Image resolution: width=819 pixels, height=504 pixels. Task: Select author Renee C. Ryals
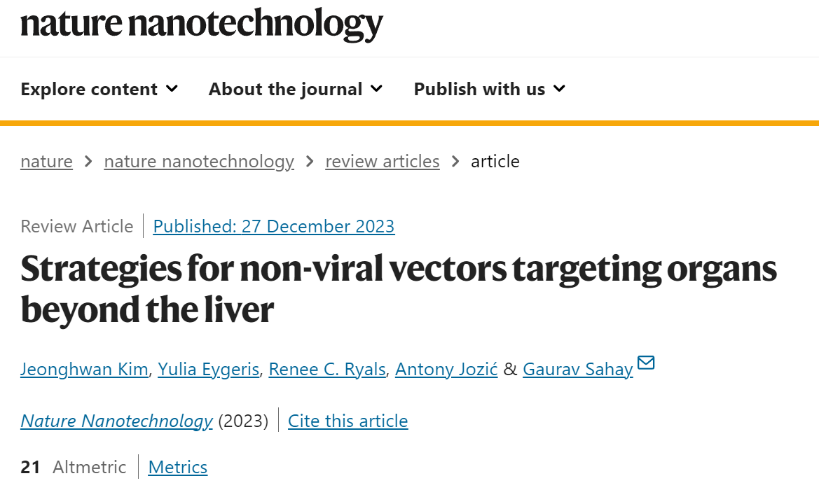[327, 370]
